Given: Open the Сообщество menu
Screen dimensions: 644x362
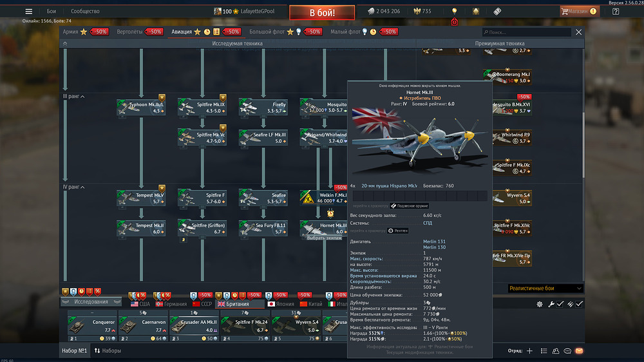Looking at the screenshot, I should pyautogui.click(x=85, y=12).
